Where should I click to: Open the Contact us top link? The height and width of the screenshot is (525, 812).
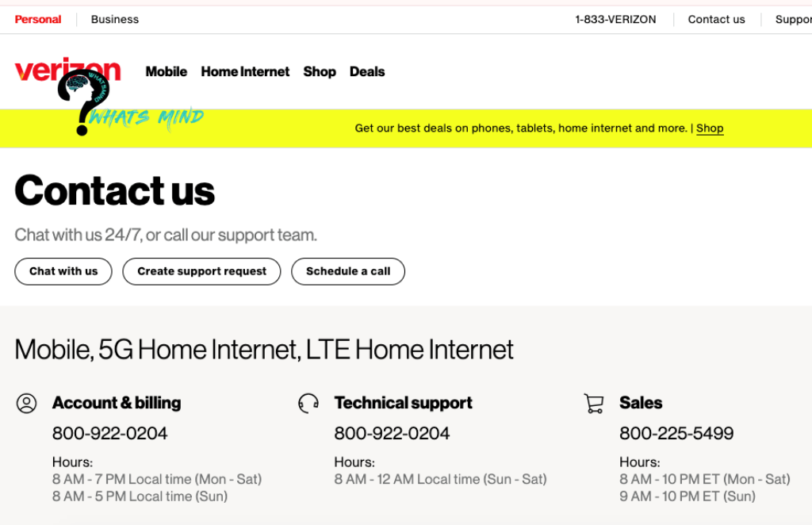716,19
